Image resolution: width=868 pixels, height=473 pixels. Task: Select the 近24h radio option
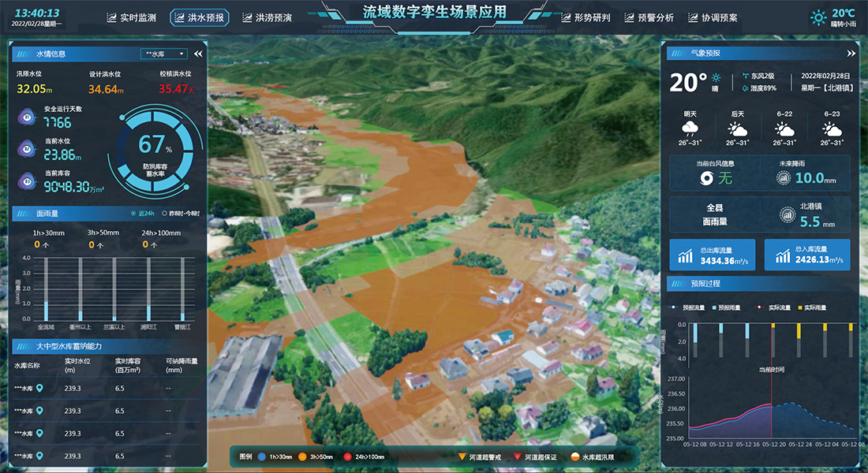coord(133,214)
